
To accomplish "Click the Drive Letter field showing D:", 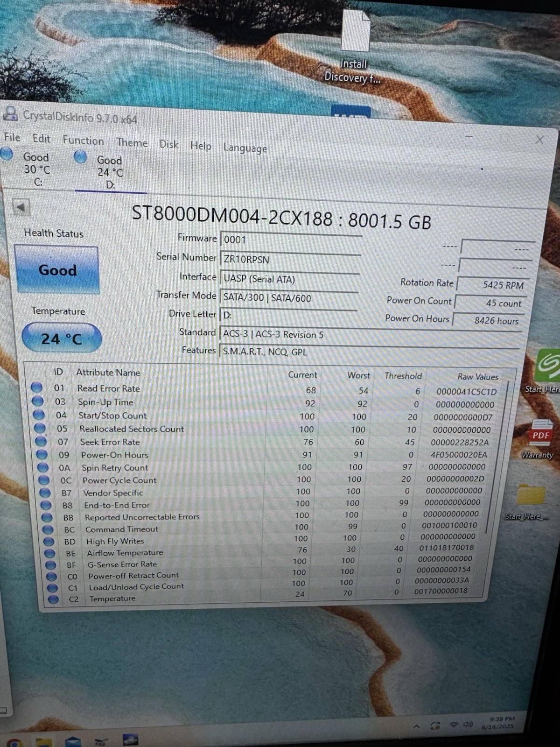I will pyautogui.click(x=288, y=315).
